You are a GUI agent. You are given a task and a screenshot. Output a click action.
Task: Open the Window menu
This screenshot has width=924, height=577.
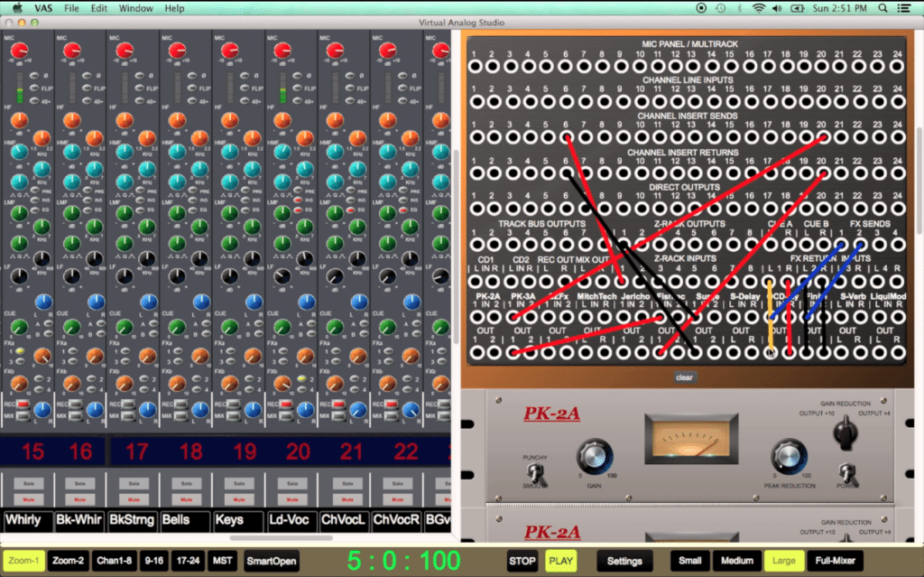135,8
